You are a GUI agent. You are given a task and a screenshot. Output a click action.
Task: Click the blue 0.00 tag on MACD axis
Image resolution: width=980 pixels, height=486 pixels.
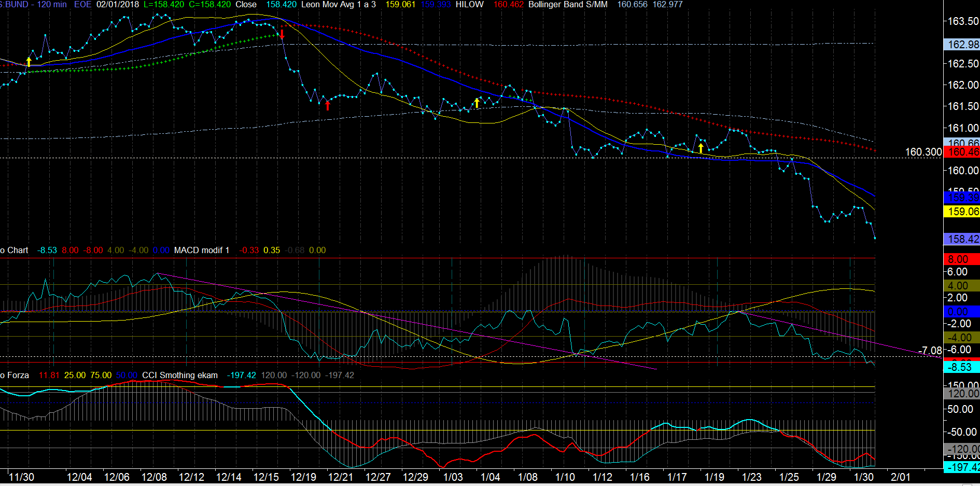962,312
